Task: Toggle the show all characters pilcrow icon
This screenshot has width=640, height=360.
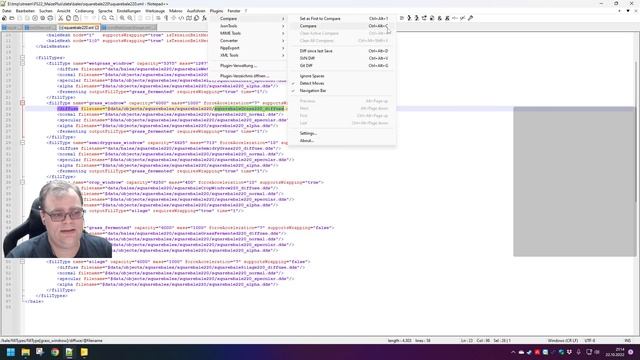Action: click(166, 18)
